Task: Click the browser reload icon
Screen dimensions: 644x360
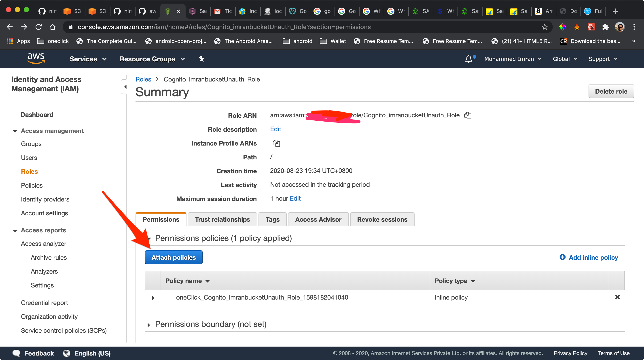Action: [x=38, y=27]
